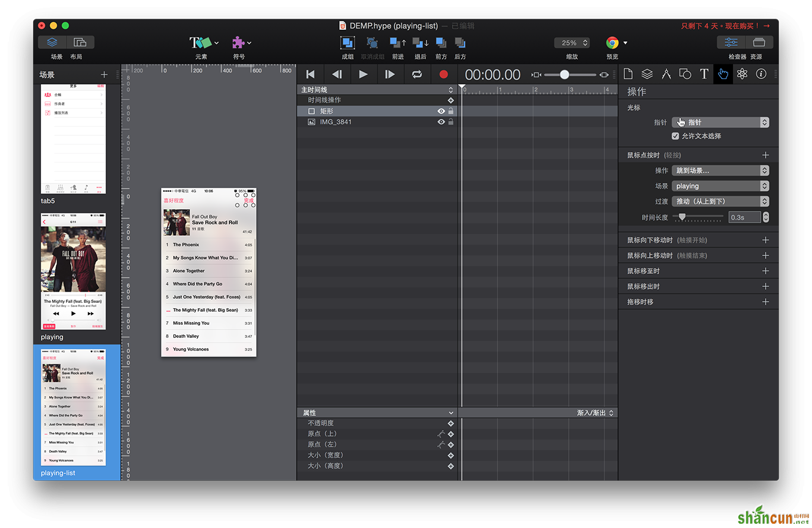The height and width of the screenshot is (528, 812).
Task: Open the Metrics inspector compass tab
Action: 666,74
